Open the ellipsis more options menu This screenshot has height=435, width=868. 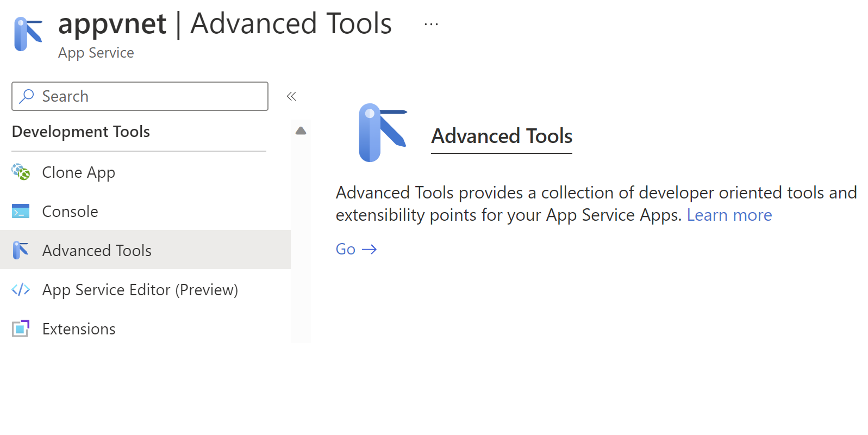click(x=431, y=24)
